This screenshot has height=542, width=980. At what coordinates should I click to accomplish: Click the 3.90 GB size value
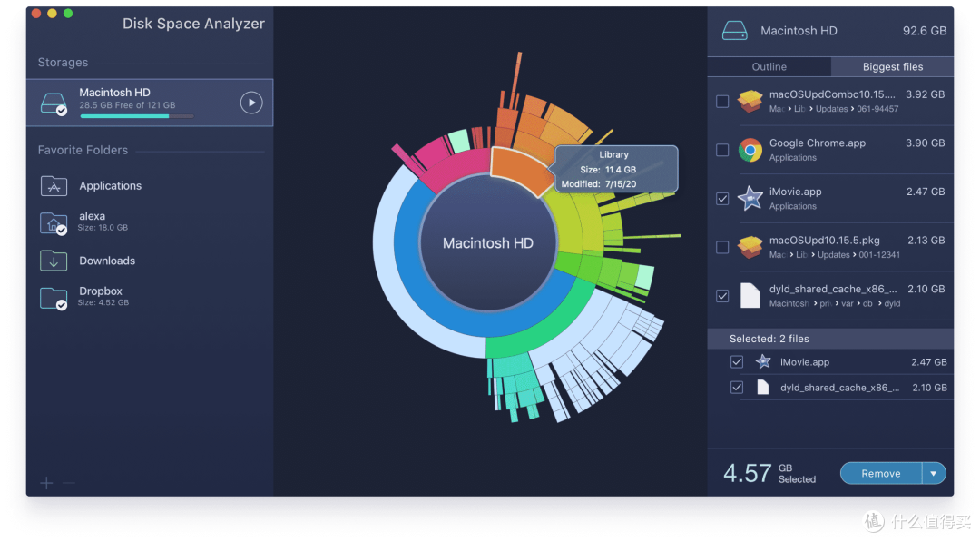925,143
